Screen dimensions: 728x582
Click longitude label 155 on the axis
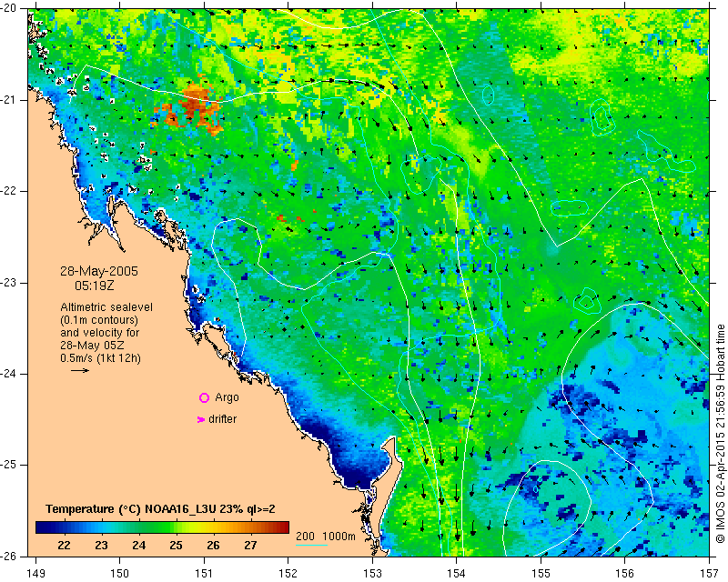point(541,574)
